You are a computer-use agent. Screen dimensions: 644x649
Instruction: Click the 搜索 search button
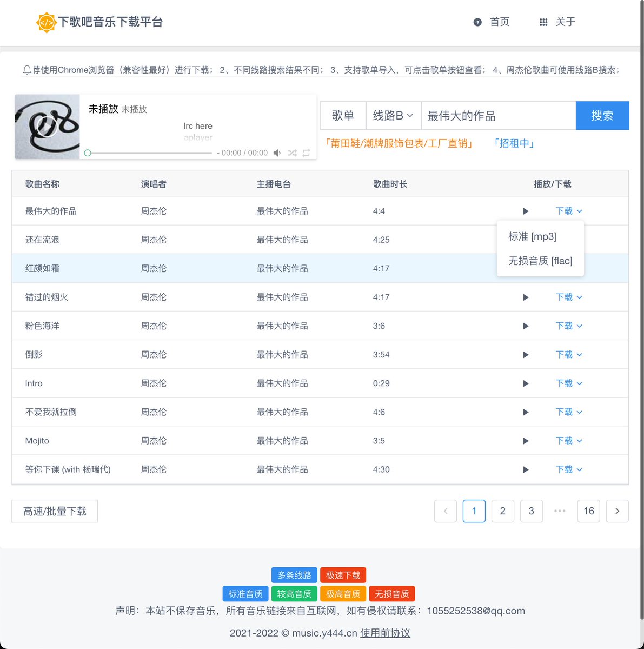click(602, 115)
